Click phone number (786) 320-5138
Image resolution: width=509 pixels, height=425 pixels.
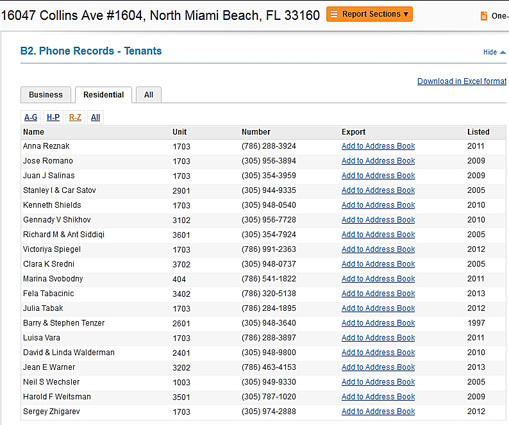click(269, 294)
